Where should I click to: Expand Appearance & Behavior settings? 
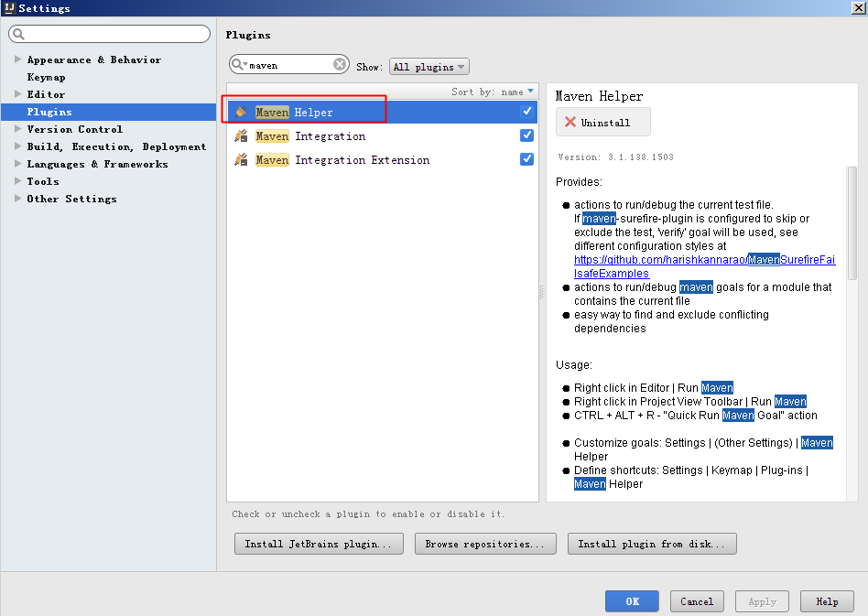click(17, 59)
